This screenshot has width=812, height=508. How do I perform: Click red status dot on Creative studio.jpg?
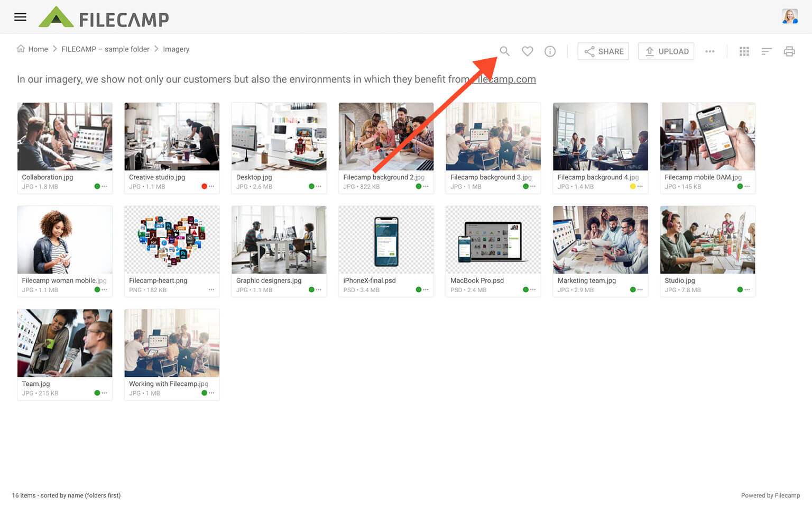point(204,186)
